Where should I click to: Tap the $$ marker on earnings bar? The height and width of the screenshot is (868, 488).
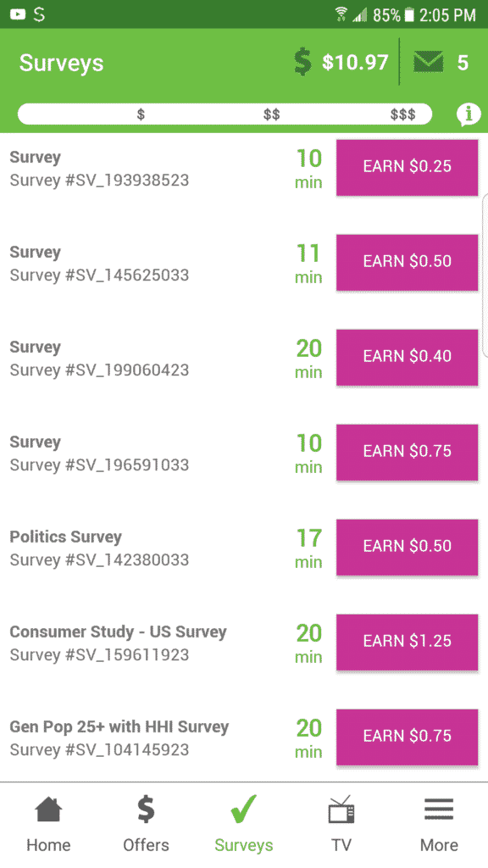272,114
